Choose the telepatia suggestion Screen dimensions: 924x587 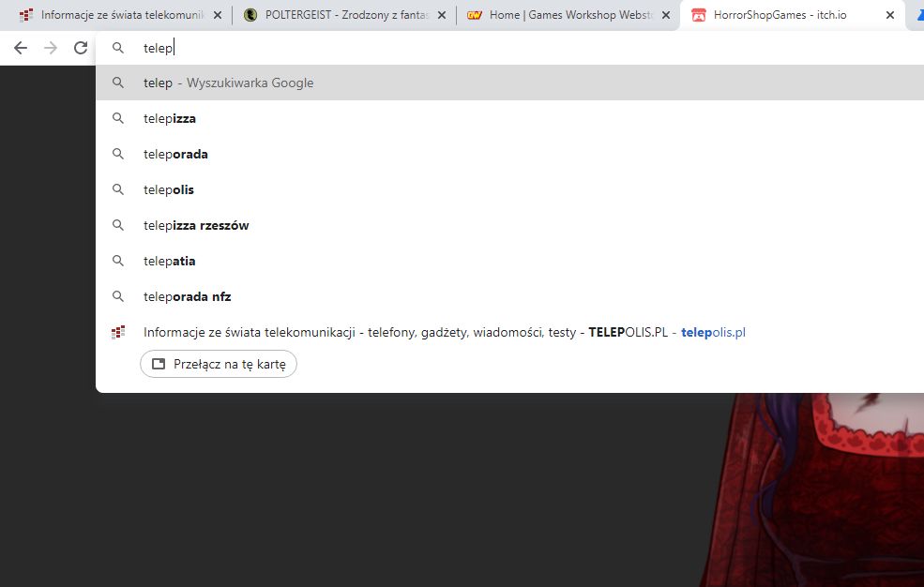(170, 261)
